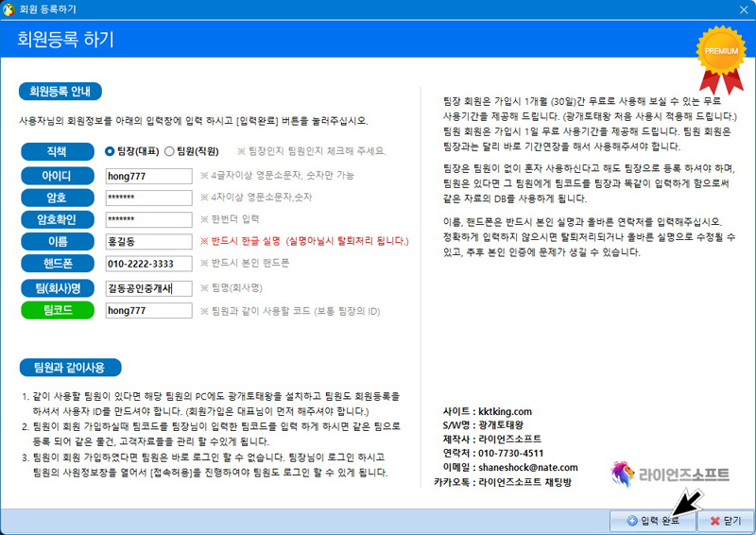Click the blue 암호 label pill
This screenshot has width=756, height=535.
[x=58, y=198]
